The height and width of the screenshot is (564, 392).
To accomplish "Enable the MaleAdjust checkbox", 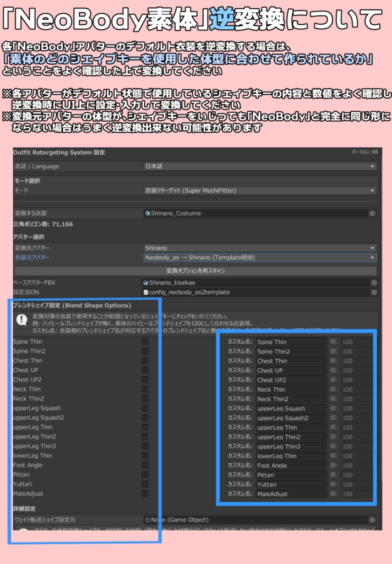I will [x=145, y=494].
